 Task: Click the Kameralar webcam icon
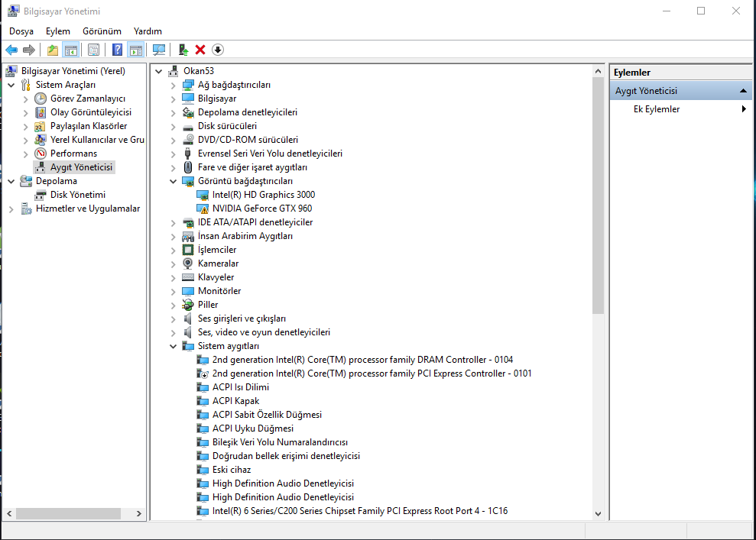[187, 264]
